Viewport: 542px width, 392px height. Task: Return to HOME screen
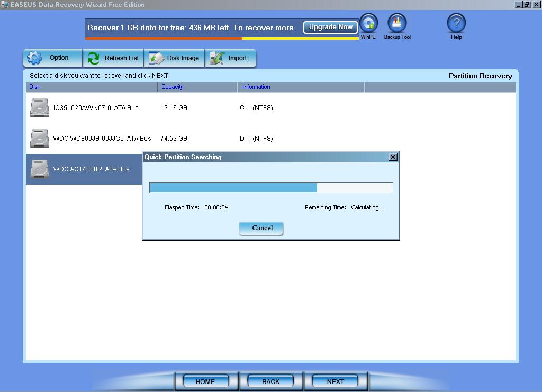205,381
